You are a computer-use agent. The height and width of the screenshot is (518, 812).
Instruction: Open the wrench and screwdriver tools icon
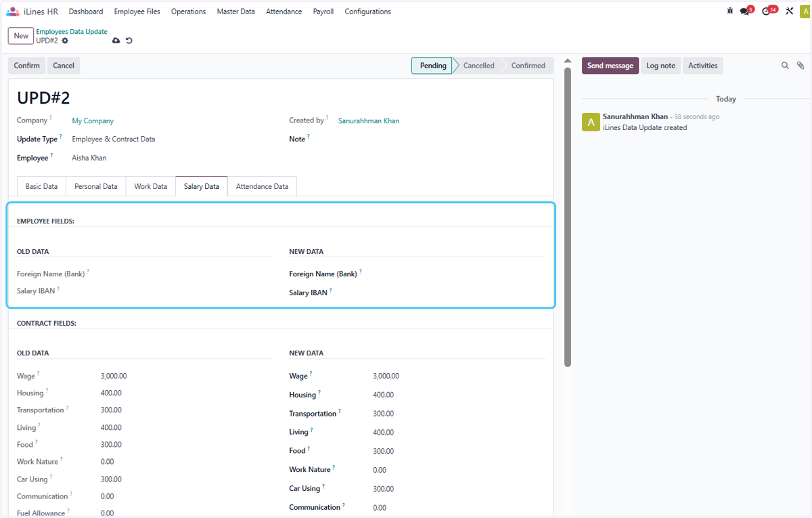pos(789,12)
